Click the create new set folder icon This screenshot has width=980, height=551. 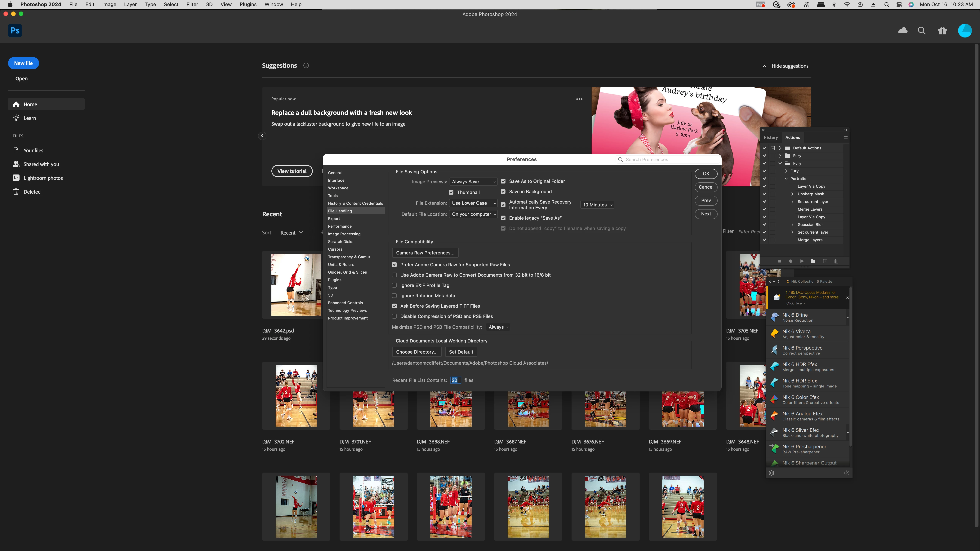(813, 261)
